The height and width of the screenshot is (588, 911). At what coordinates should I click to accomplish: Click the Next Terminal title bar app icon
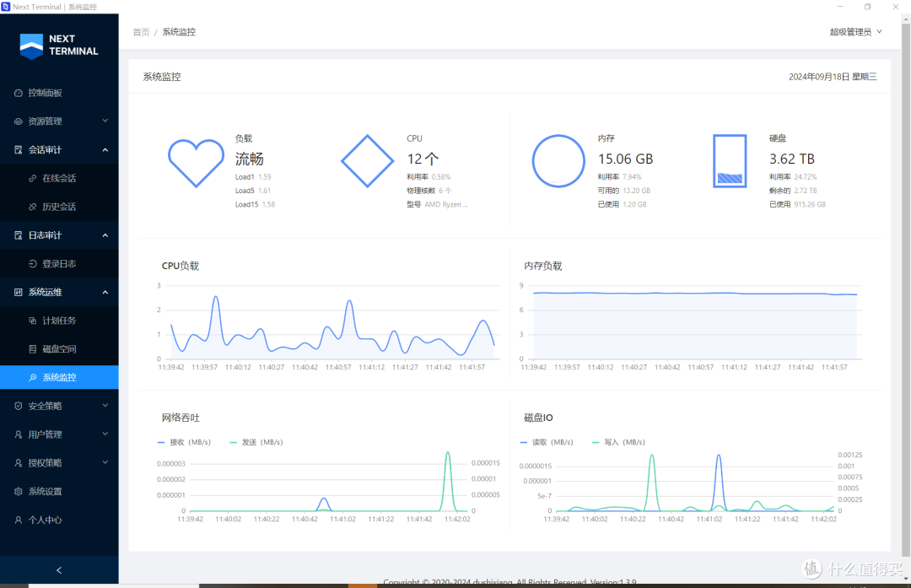[6, 7]
